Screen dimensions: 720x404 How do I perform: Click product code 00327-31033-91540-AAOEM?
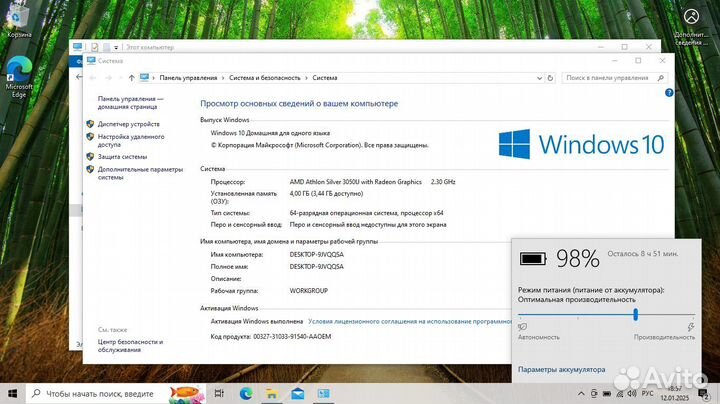[x=292, y=337]
